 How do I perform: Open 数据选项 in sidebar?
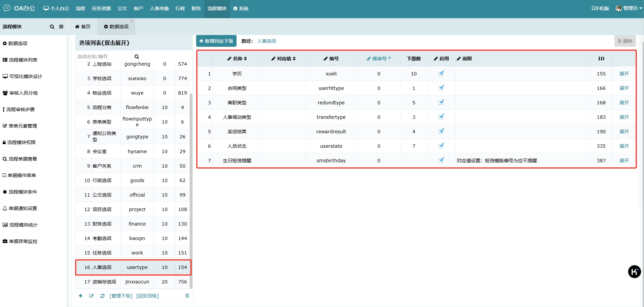[x=15, y=43]
